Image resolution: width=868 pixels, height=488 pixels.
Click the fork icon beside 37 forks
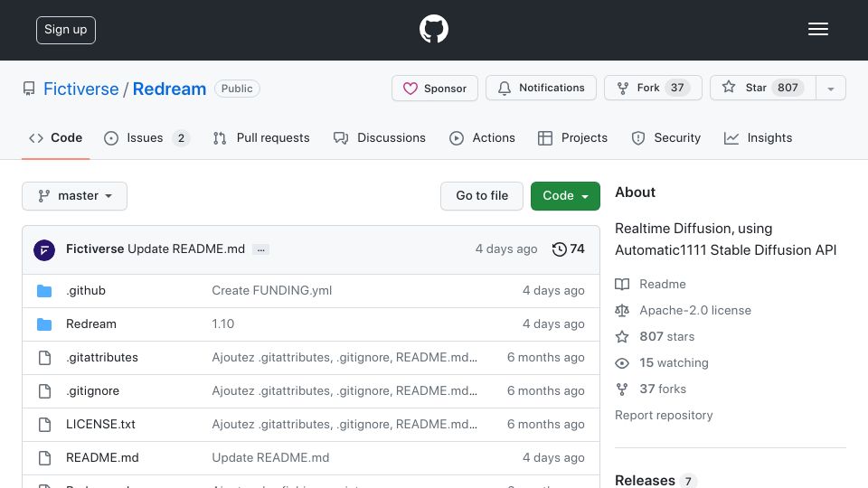[x=622, y=389]
